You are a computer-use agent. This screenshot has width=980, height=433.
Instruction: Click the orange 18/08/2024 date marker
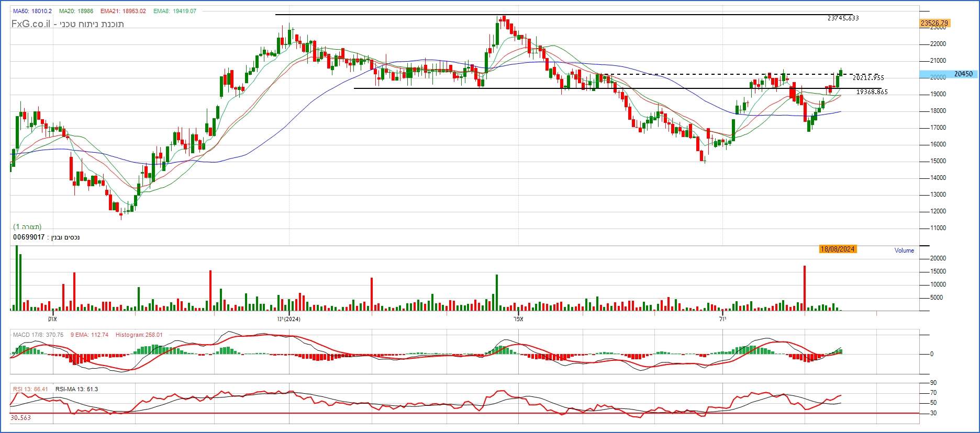838,249
